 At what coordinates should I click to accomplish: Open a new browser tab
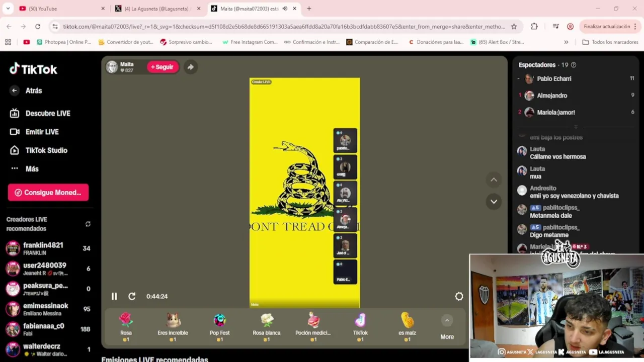[309, 9]
